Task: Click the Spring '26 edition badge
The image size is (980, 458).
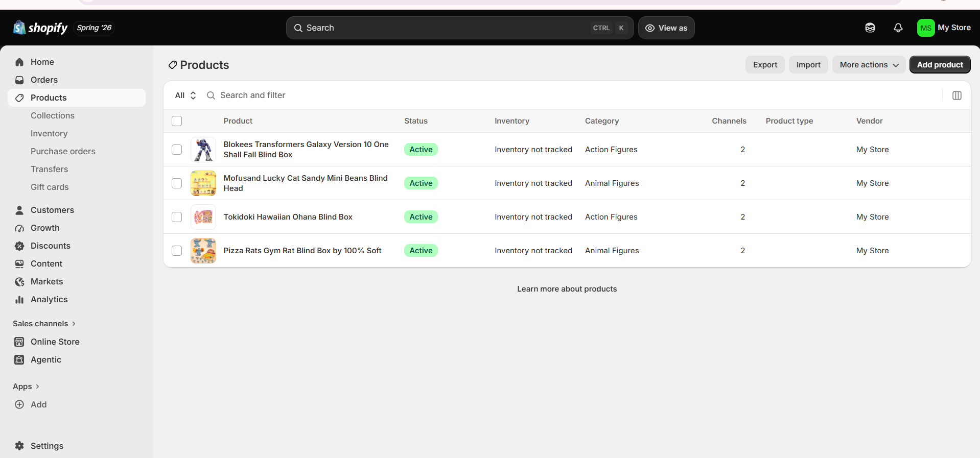Action: (94, 28)
